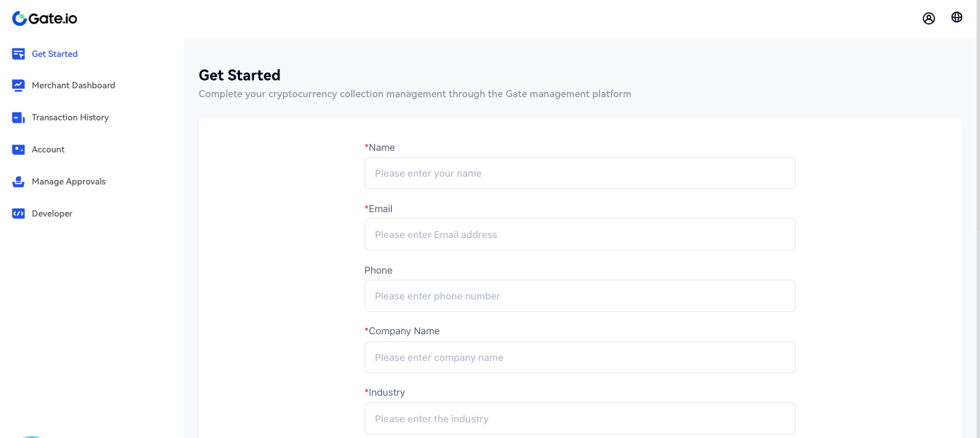Click the Account card icon in sidebar
980x438 pixels.
(18, 149)
